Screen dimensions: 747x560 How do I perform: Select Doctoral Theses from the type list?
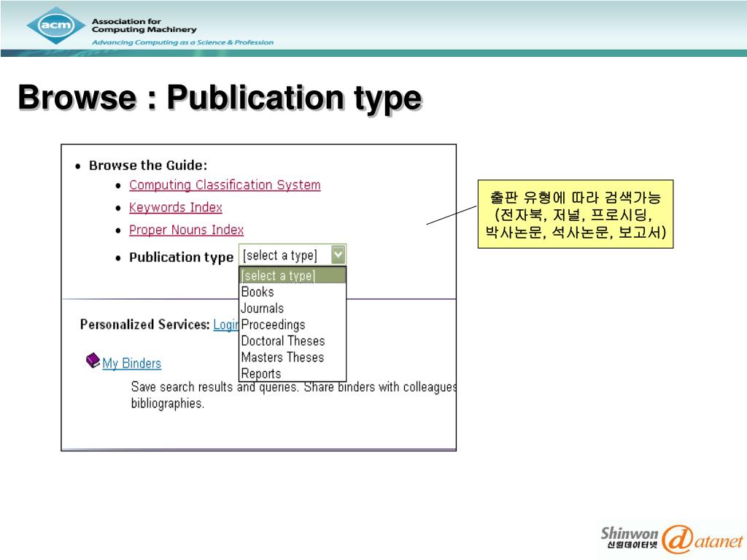[x=292, y=341]
